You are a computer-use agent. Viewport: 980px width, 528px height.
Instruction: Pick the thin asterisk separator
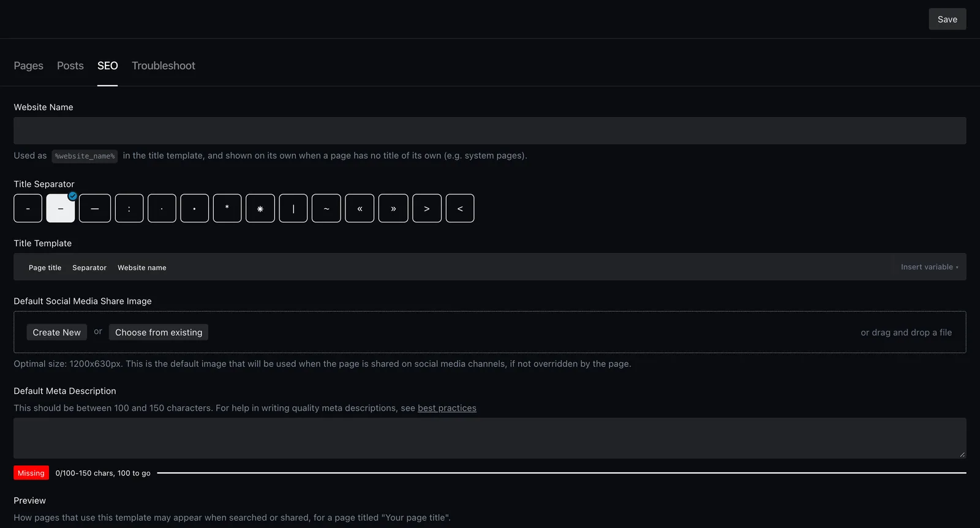(227, 208)
